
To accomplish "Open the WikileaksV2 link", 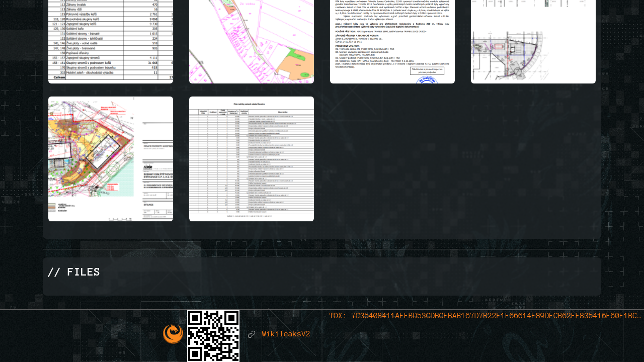I will tap(286, 334).
